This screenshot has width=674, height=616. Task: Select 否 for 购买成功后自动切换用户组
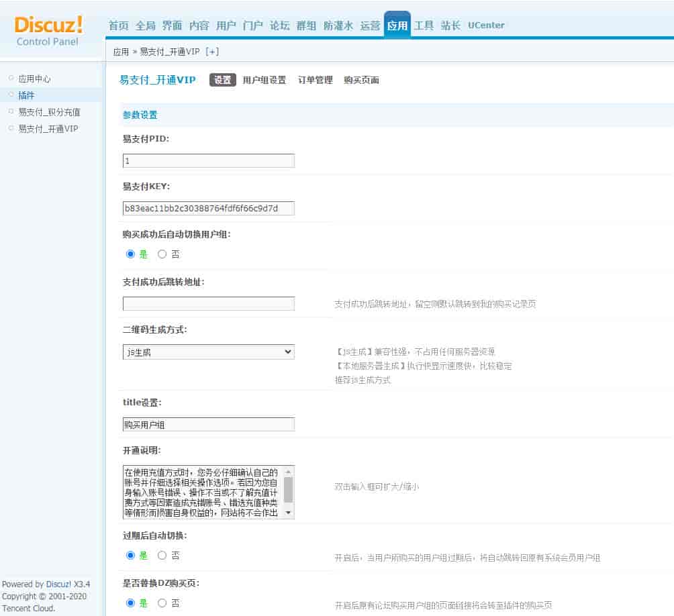[162, 254]
